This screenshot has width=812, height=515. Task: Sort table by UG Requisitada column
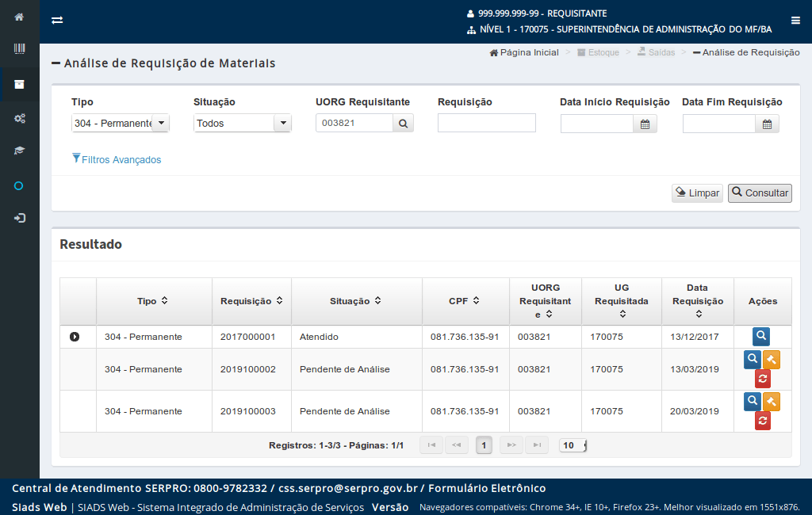point(622,315)
